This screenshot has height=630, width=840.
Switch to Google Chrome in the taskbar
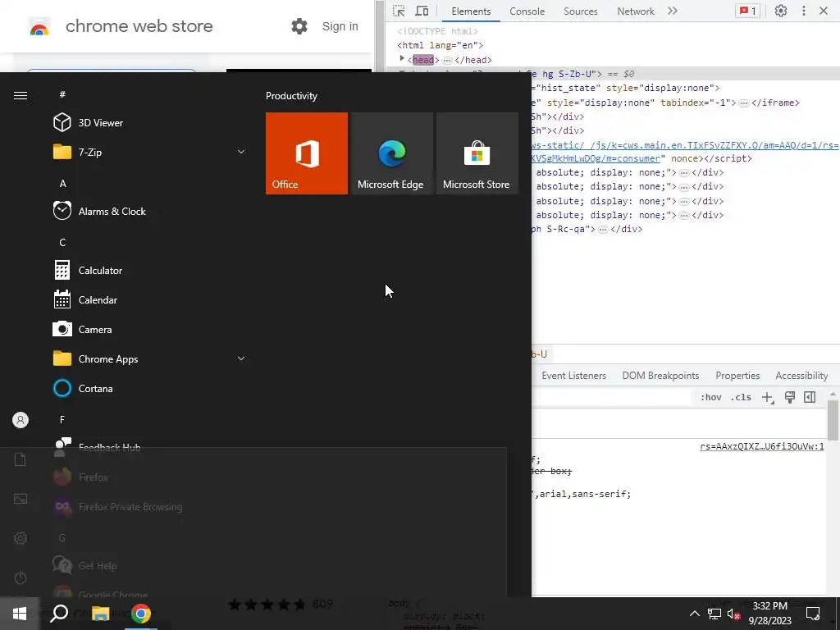tap(141, 614)
